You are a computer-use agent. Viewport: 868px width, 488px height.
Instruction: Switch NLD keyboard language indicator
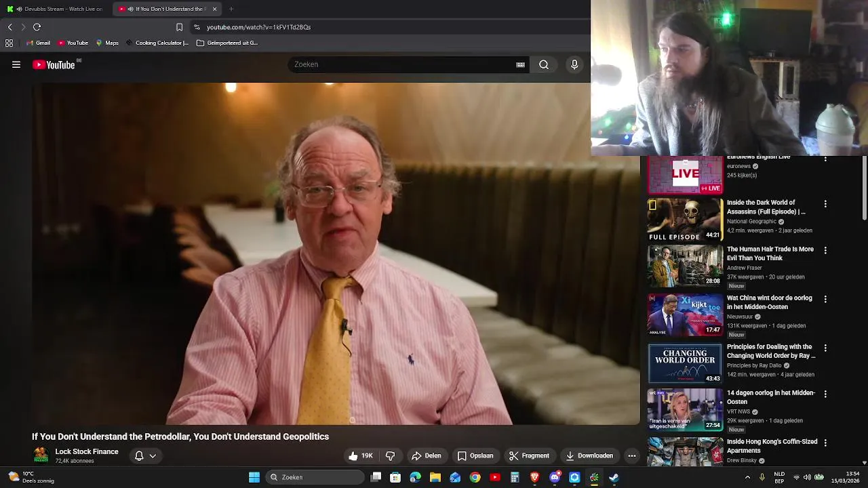[779, 478]
